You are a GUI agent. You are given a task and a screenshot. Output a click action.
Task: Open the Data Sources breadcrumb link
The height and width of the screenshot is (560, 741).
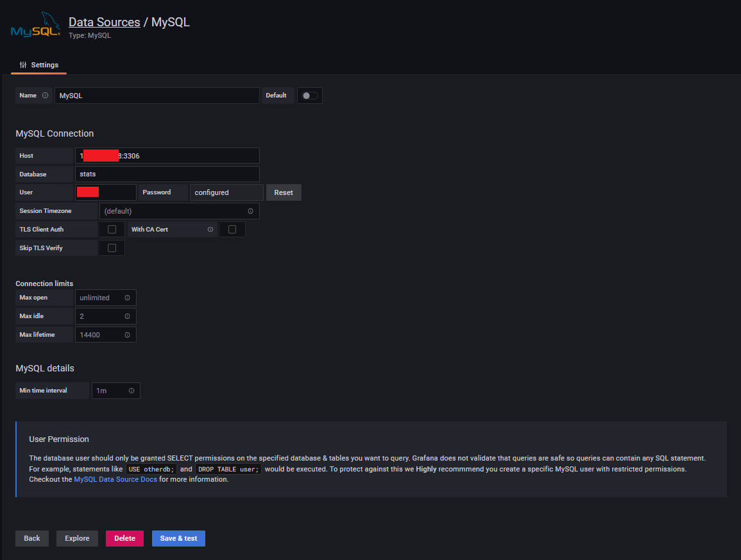point(104,22)
